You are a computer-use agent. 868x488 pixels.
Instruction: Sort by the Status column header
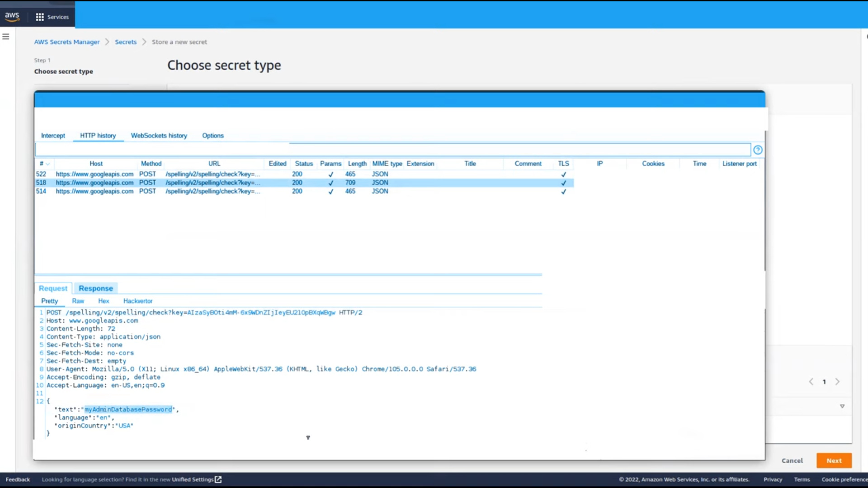coord(304,164)
